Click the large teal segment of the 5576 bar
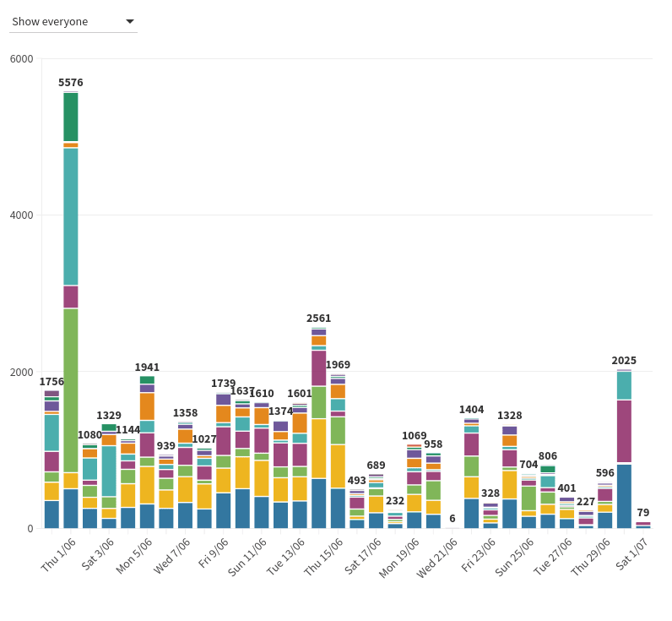This screenshot has width=672, height=621. (71, 215)
